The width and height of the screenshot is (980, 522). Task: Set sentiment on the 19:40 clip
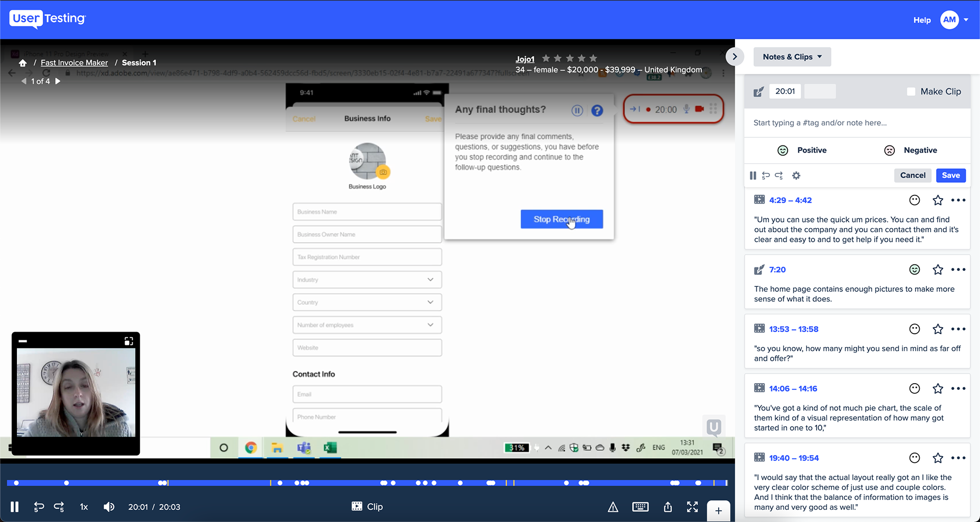pos(915,458)
